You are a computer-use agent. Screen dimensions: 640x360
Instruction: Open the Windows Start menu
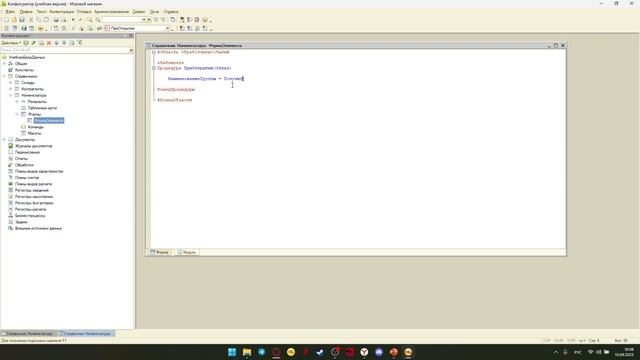pyautogui.click(x=232, y=352)
